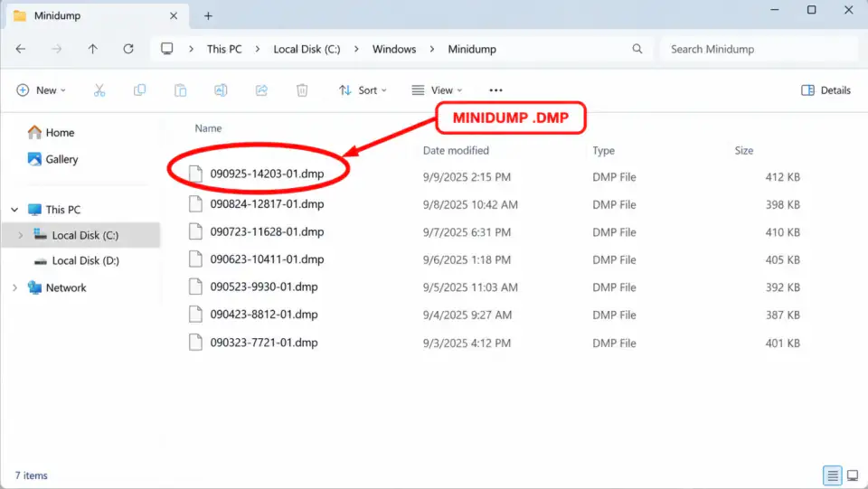The height and width of the screenshot is (489, 868).
Task: Click file icon of 090323-7721-01.dmp
Action: (x=195, y=342)
